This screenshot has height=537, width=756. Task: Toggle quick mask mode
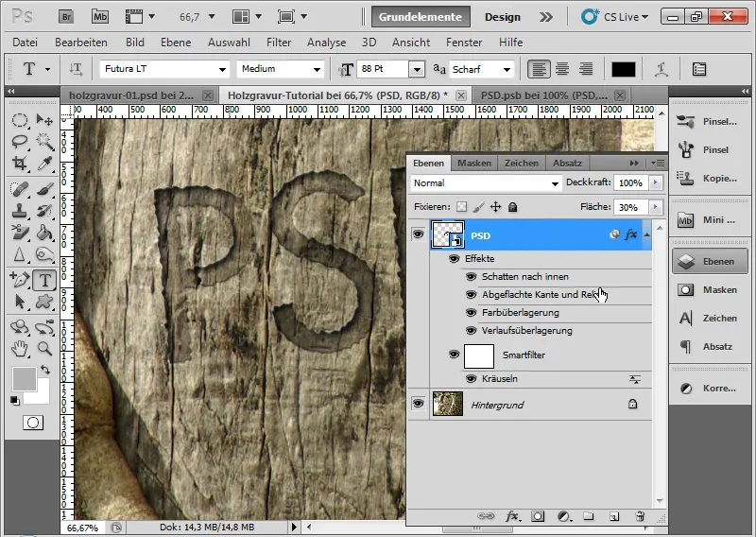coord(33,423)
